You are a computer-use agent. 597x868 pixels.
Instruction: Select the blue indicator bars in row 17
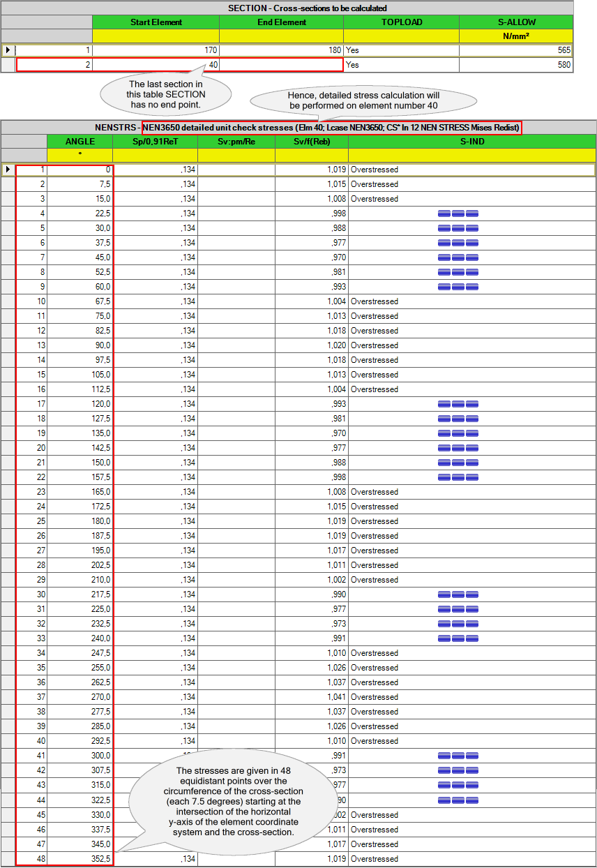click(458, 404)
